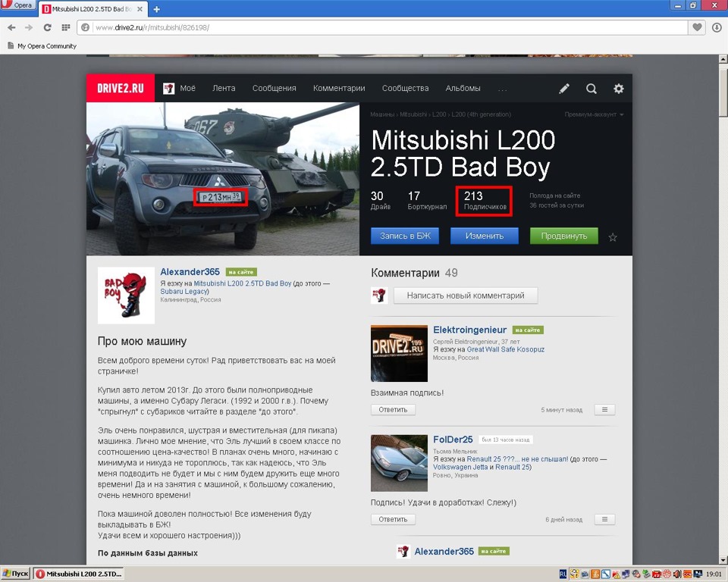Image resolution: width=728 pixels, height=582 pixels.
Task: Open the 30 Драйв counter
Action: pos(380,201)
